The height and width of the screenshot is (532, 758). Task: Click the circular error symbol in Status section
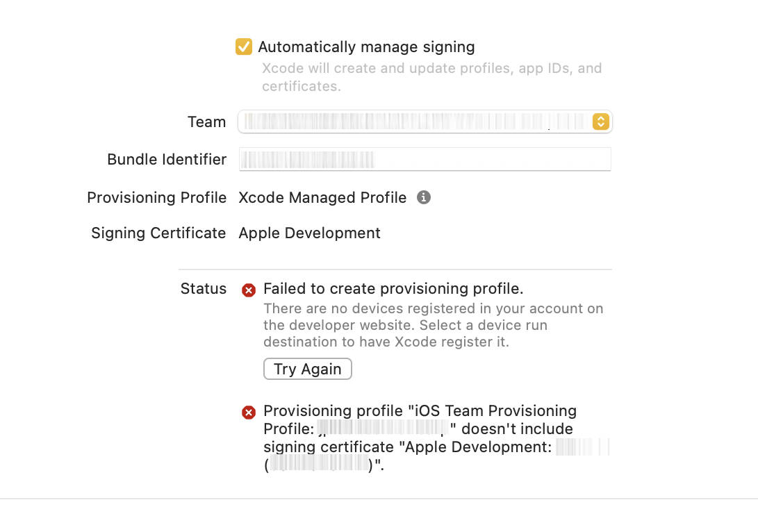(249, 290)
